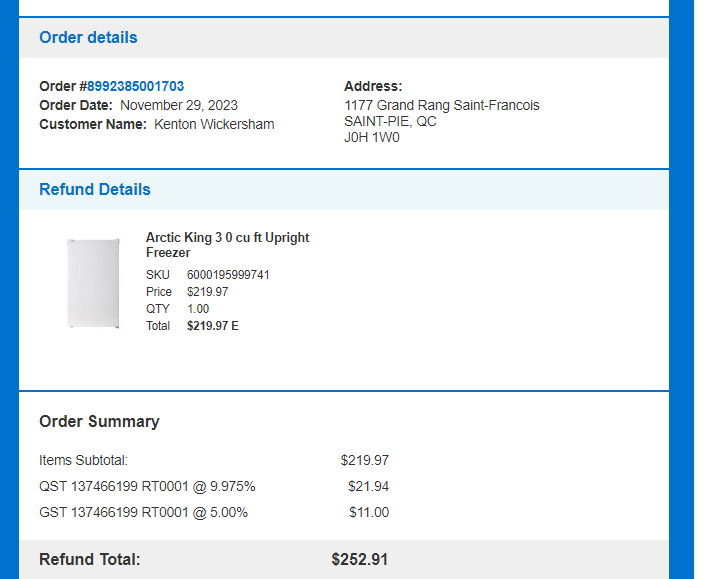Click the Order Date November 29, 2023
Image resolution: width=702 pixels, height=579 pixels.
179,105
